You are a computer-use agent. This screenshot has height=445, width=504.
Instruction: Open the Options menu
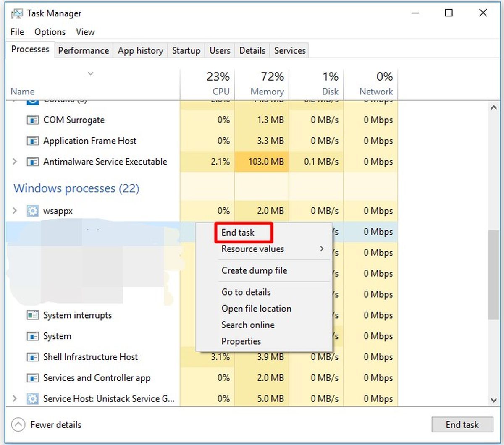(50, 32)
